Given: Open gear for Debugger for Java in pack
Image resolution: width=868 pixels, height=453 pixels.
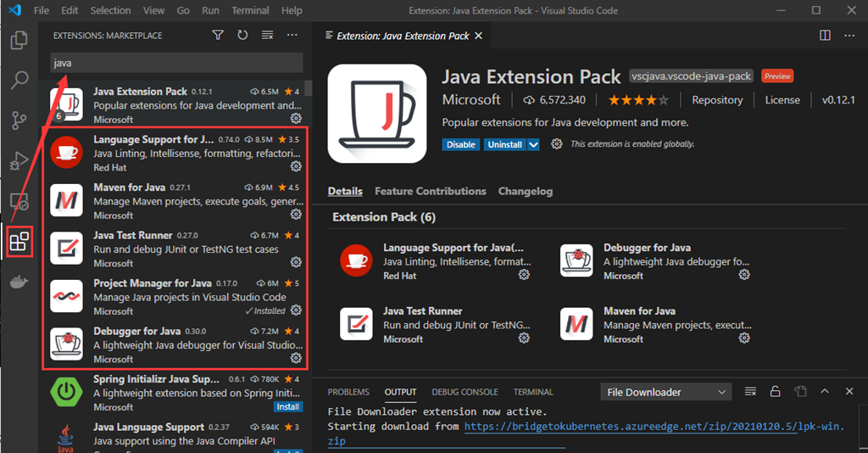Looking at the screenshot, I should tap(744, 275).
